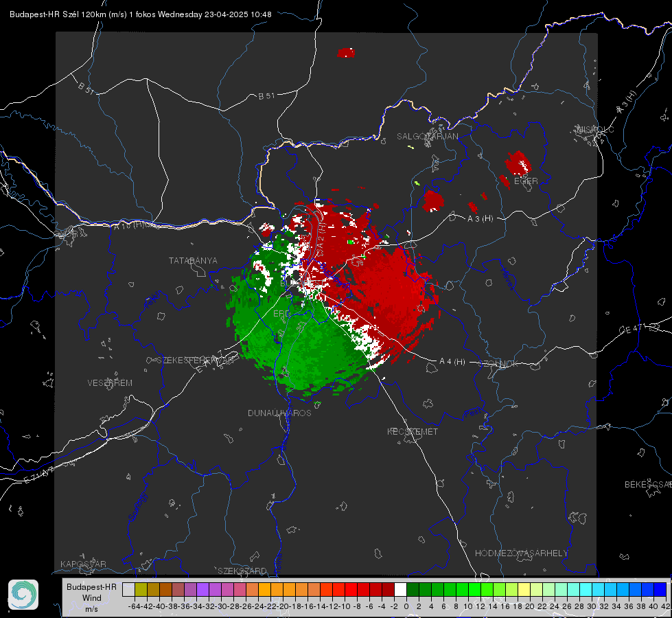Click the SALGÓTARJÁN city label

tap(427, 137)
